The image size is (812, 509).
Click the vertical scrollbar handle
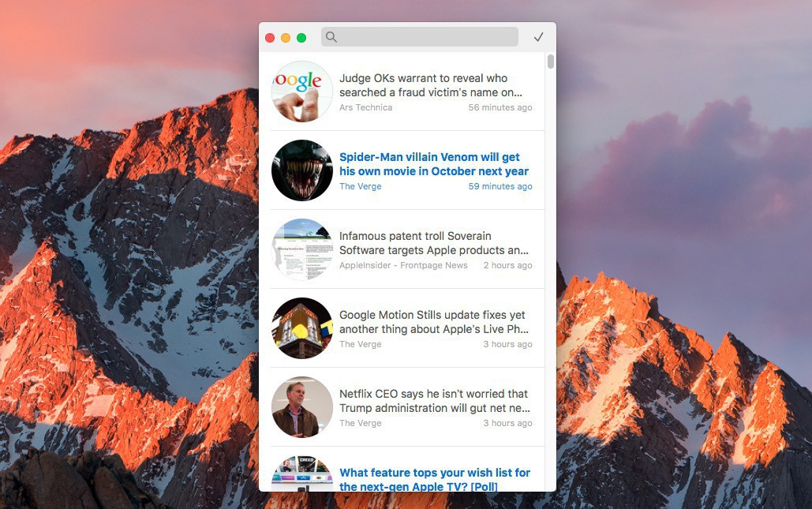551,61
